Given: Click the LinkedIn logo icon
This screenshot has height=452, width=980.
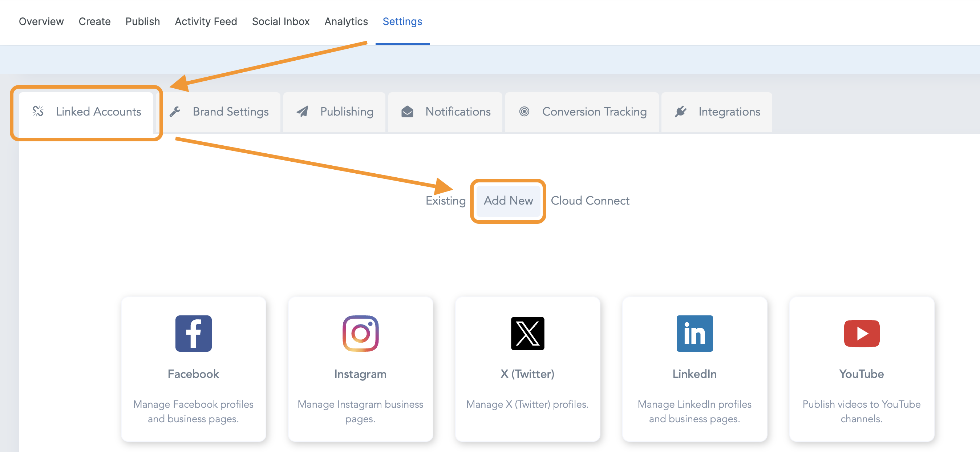Looking at the screenshot, I should 694,333.
